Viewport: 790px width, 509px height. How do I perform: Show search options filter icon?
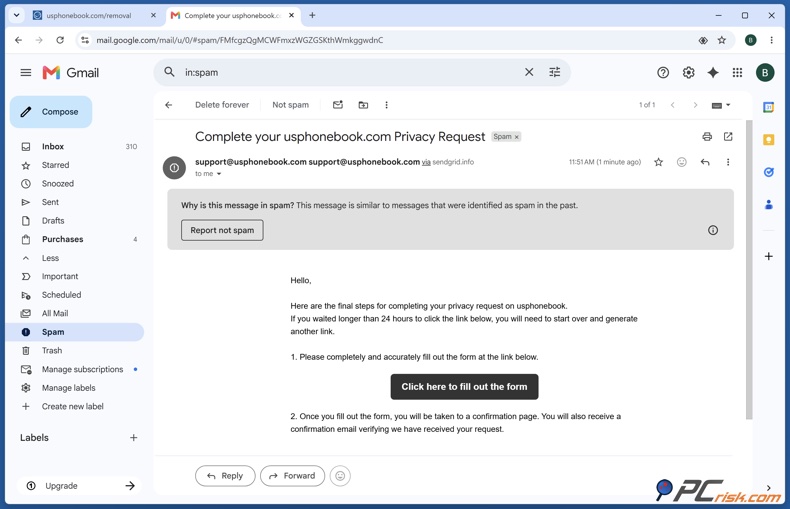[x=555, y=72]
